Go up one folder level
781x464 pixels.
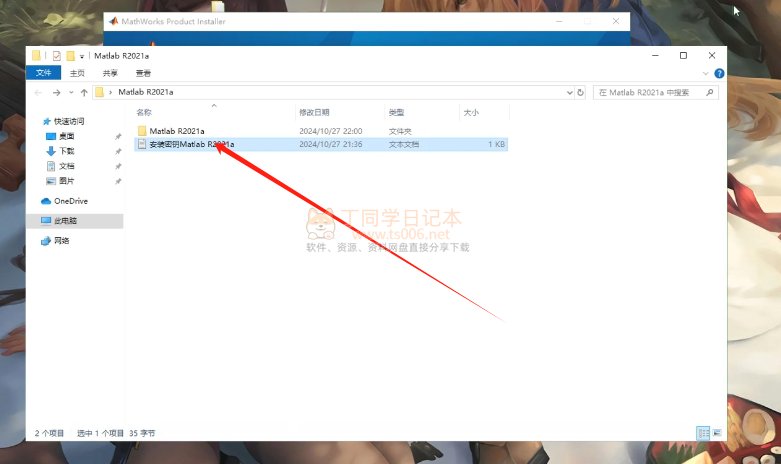tap(82, 92)
